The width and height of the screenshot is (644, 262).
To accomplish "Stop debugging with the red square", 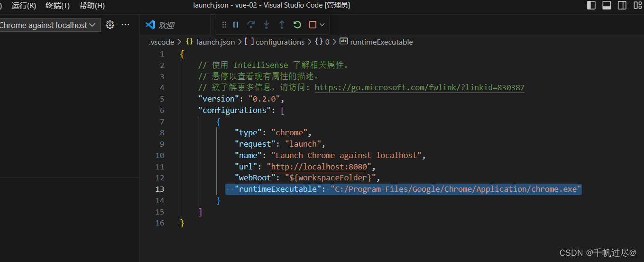I will click(x=313, y=25).
